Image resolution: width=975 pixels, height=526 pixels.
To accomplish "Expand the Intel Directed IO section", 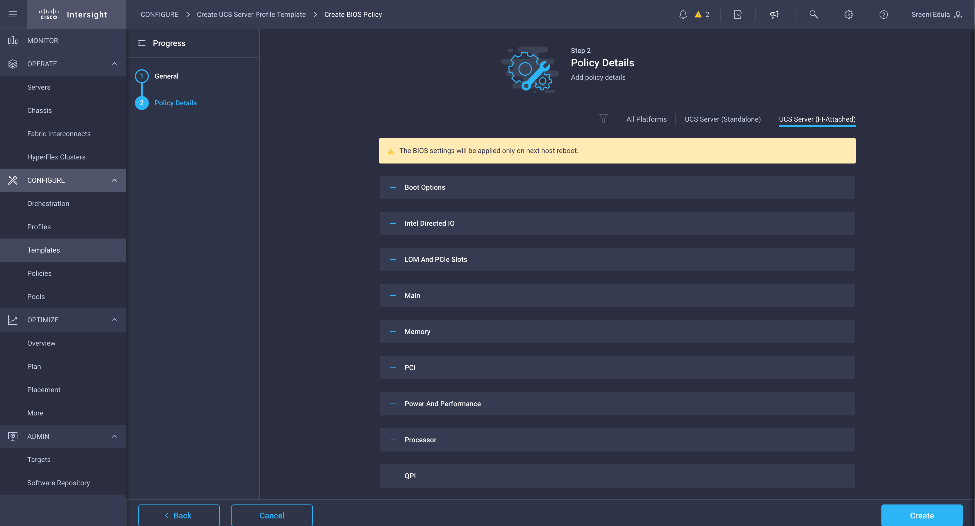I will point(617,223).
